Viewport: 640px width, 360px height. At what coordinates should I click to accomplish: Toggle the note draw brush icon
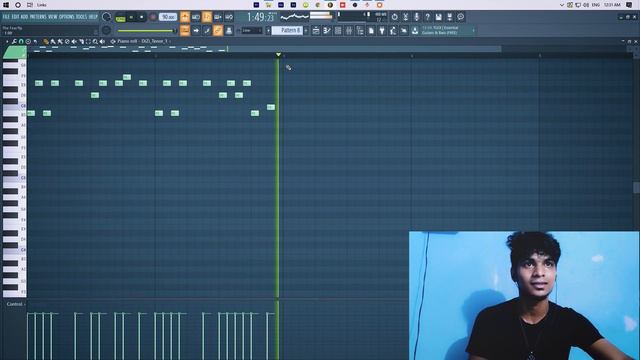(x=207, y=31)
